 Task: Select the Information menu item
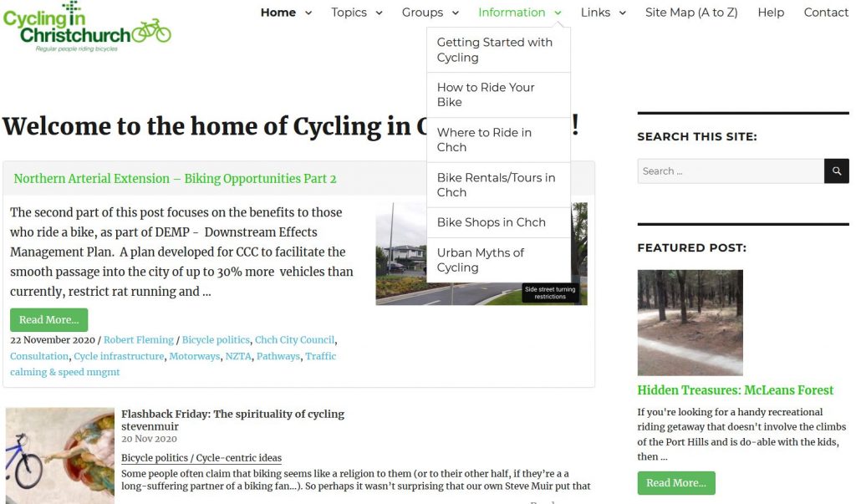(512, 12)
